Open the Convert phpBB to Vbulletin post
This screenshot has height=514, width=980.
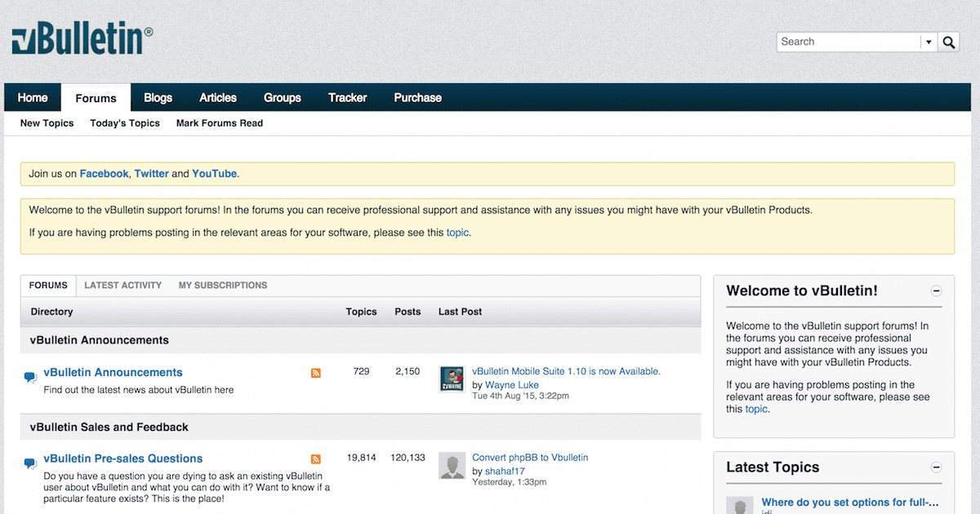point(530,458)
